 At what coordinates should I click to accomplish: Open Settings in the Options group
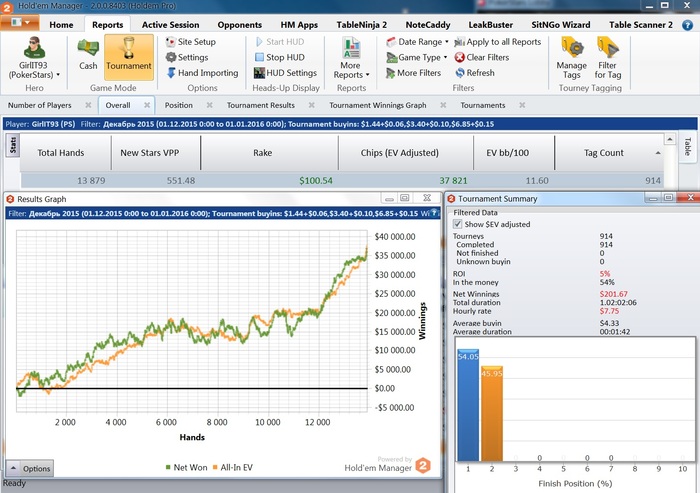coord(187,57)
